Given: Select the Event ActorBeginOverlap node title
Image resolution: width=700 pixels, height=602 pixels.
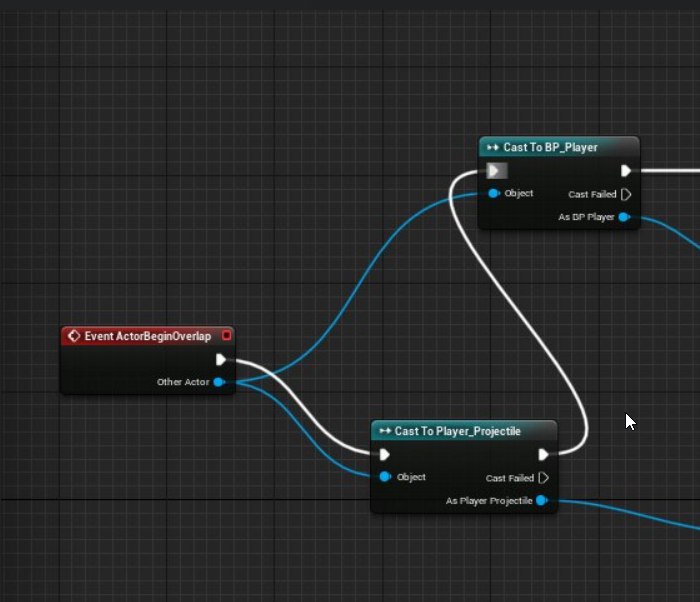Looking at the screenshot, I should (148, 336).
